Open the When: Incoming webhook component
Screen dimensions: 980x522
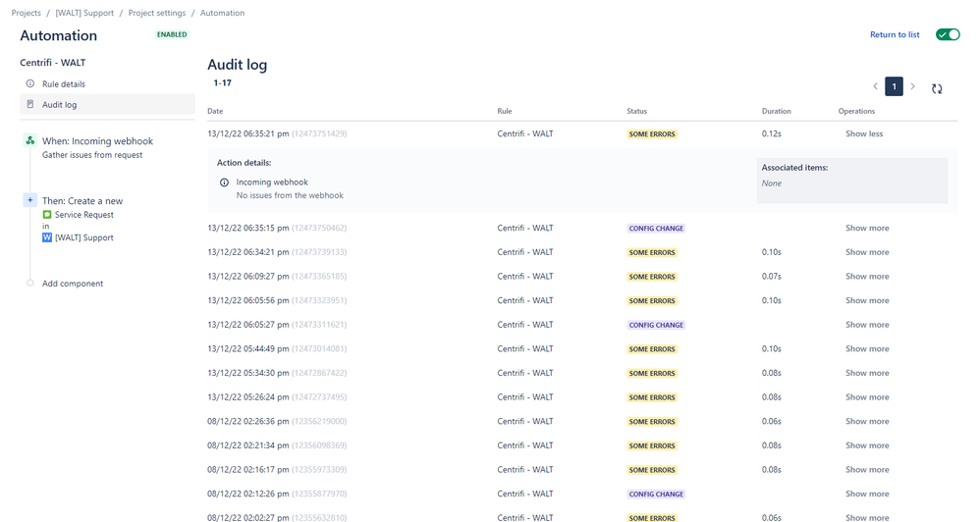coord(97,147)
